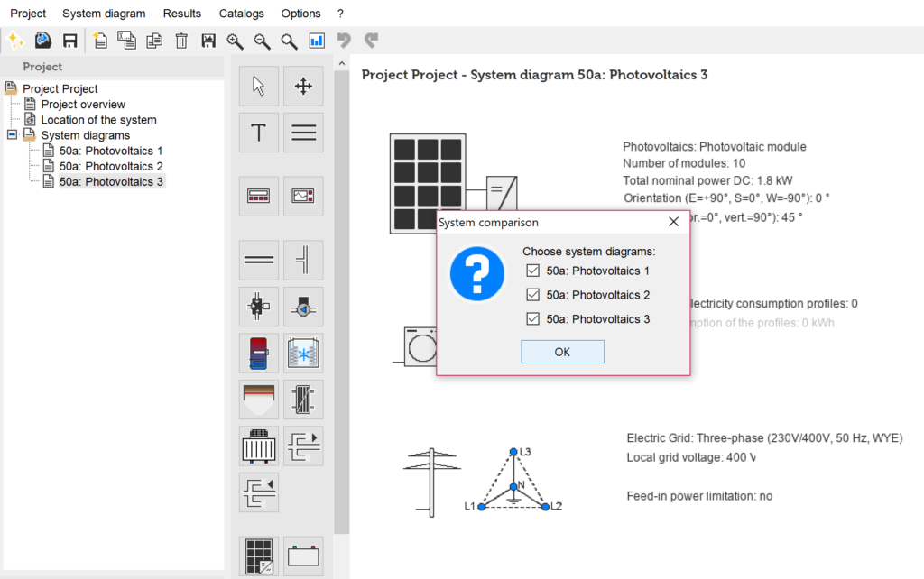
Task: Toggle 50a: Photovoltaics 3 checkbox
Action: [532, 319]
